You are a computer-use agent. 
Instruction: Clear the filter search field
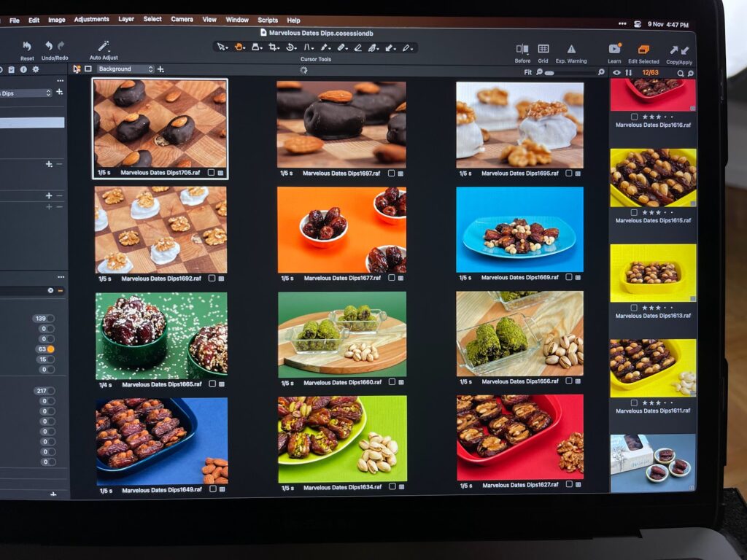tap(50, 290)
